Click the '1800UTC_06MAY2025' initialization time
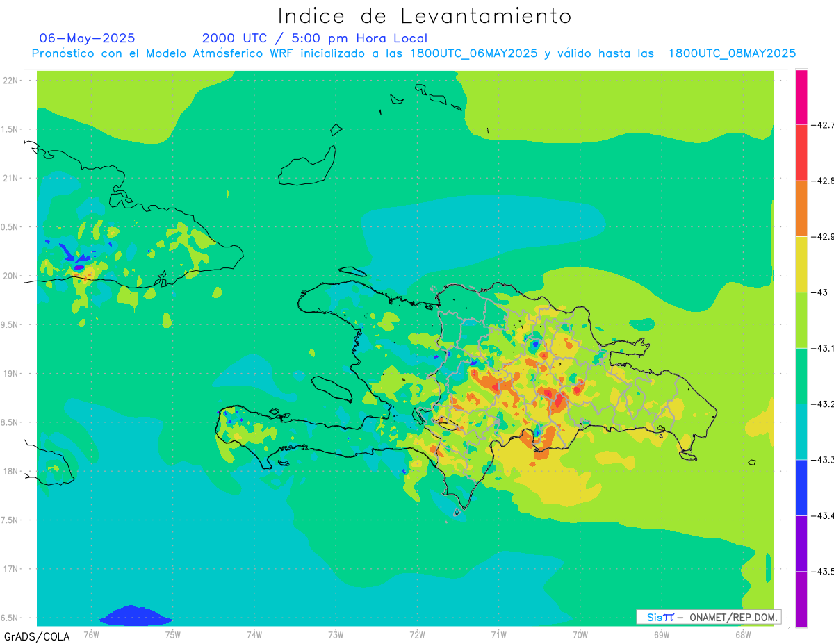Viewport: 834px width, 644px height. (474, 53)
